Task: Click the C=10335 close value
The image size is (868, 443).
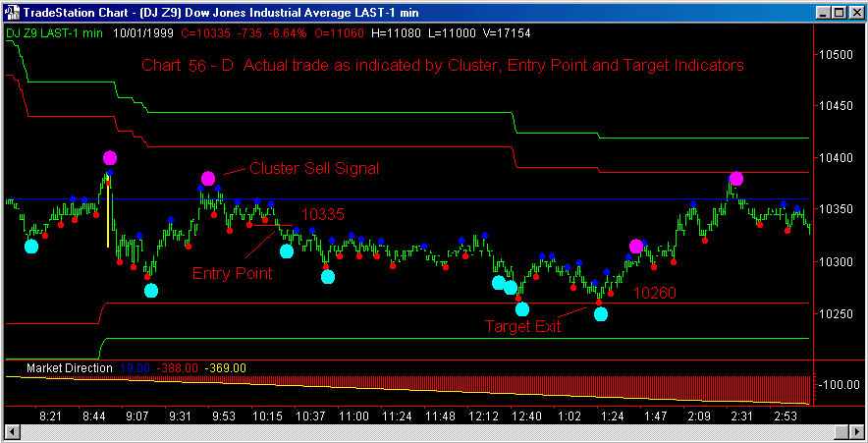Action: pos(206,33)
